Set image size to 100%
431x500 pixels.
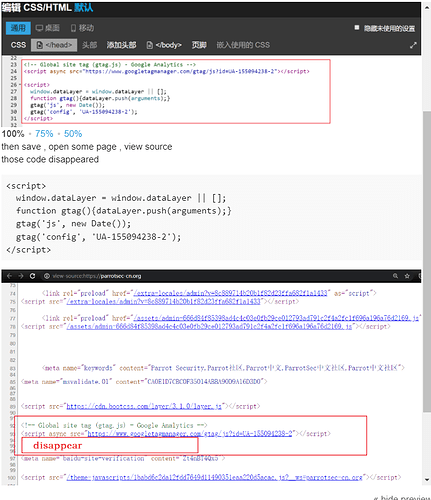tap(13, 134)
